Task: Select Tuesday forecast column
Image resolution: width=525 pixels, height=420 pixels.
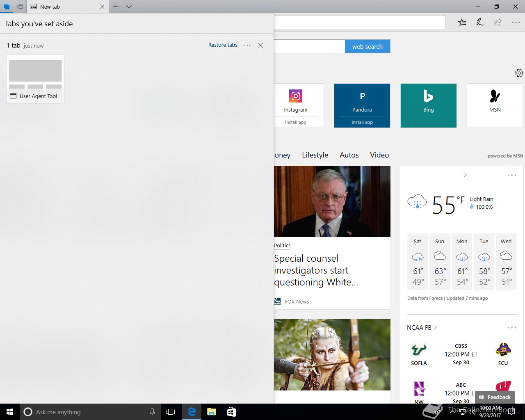Action: [x=484, y=262]
